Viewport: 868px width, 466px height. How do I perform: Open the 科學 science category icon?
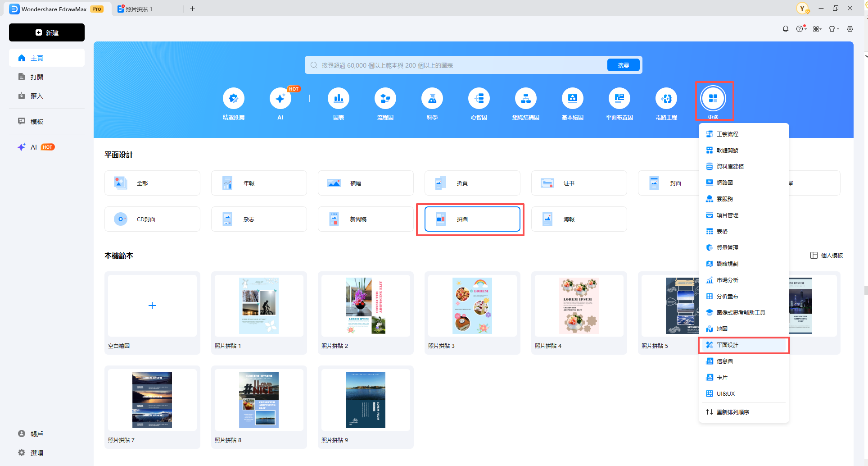[x=432, y=99]
